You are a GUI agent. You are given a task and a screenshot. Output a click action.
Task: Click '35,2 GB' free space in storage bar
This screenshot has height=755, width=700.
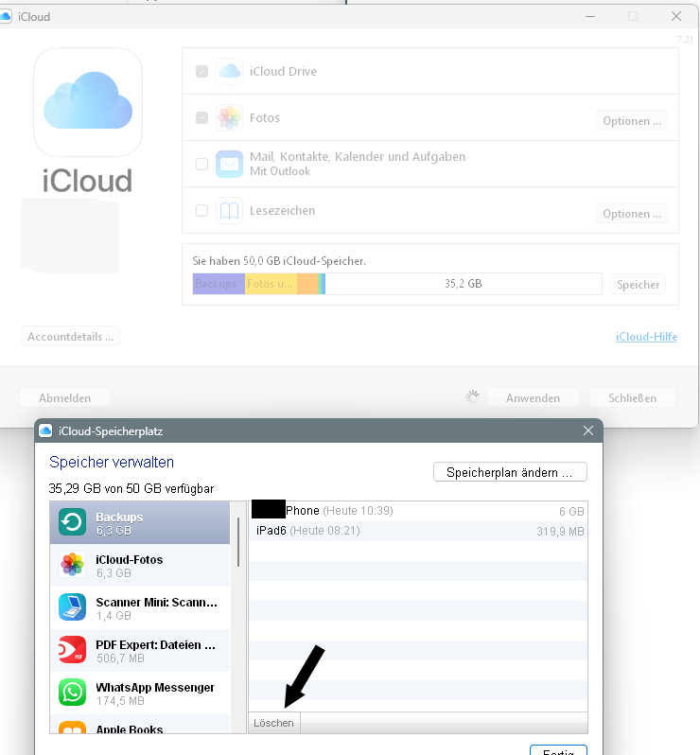(464, 284)
